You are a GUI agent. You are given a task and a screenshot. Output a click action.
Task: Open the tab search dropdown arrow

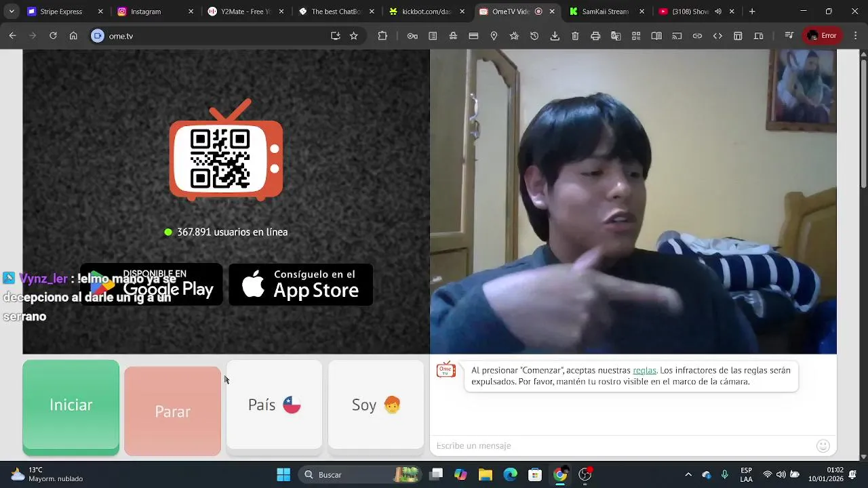pos(12,12)
